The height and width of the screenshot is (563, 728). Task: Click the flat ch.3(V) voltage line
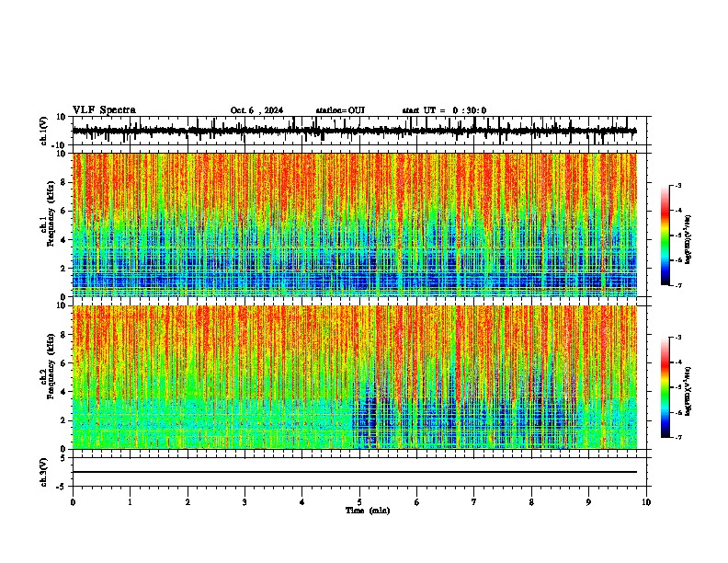pyautogui.click(x=355, y=472)
